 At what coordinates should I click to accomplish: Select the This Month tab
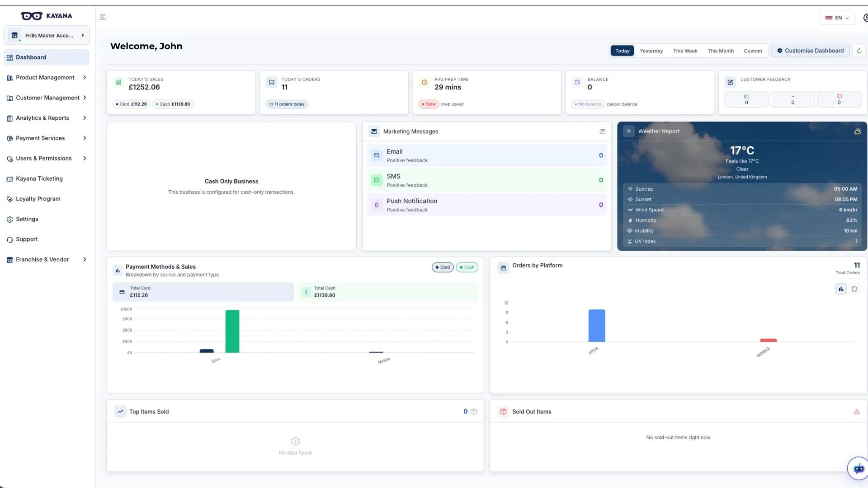tap(720, 51)
